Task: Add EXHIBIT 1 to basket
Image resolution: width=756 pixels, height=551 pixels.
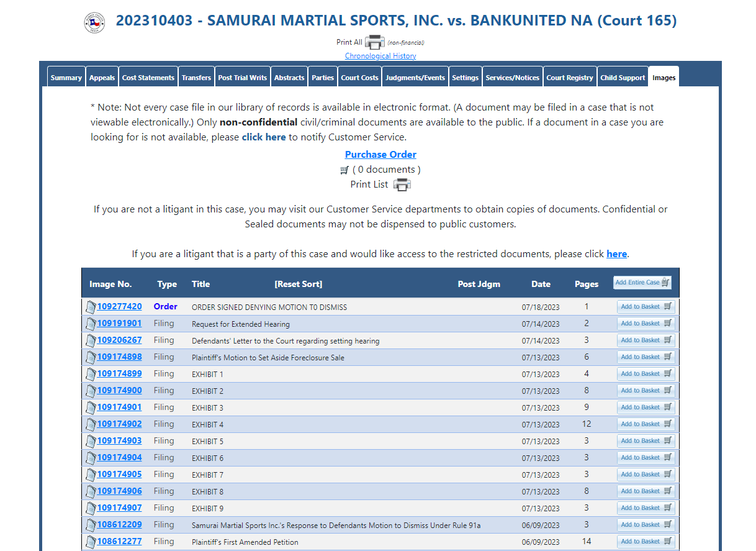Action: (646, 374)
